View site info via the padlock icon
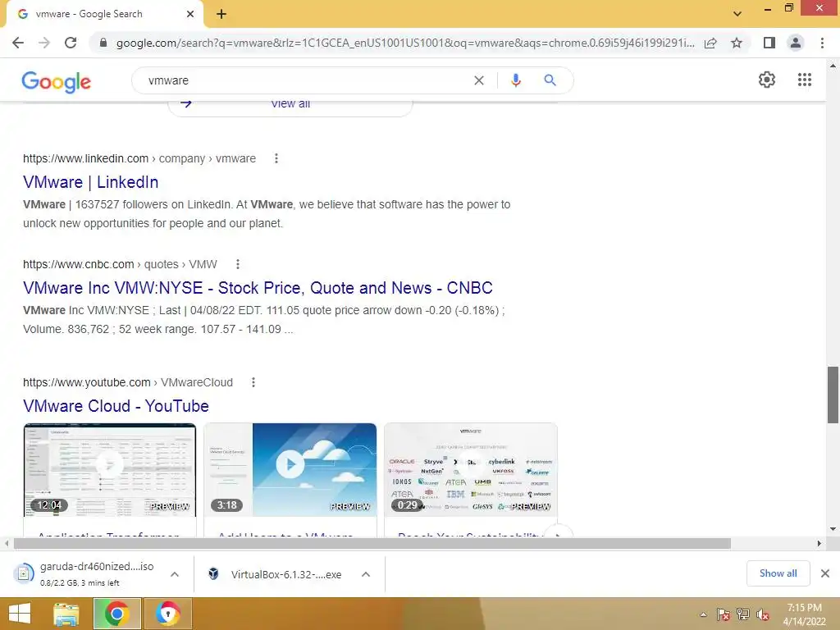The image size is (840, 630). pyautogui.click(x=103, y=43)
